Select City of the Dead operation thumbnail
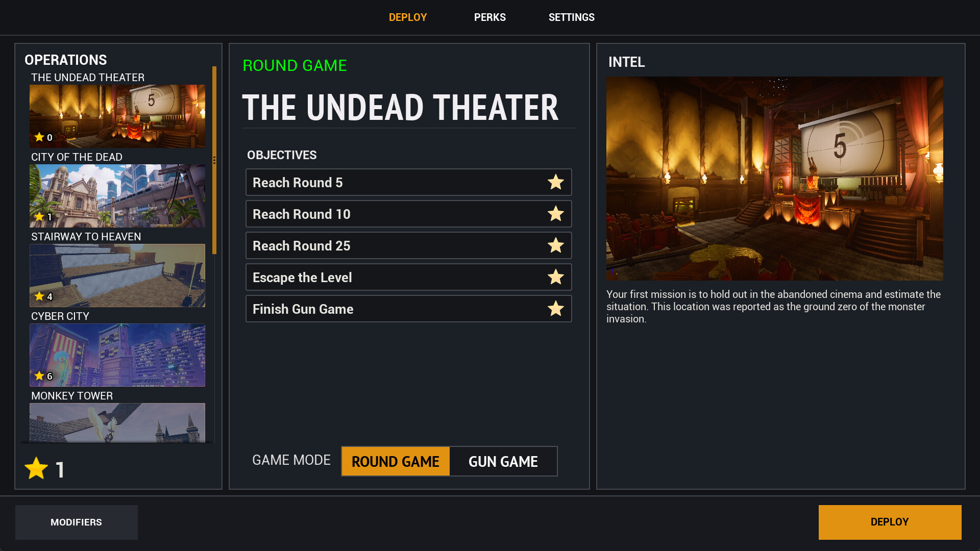 pyautogui.click(x=117, y=196)
